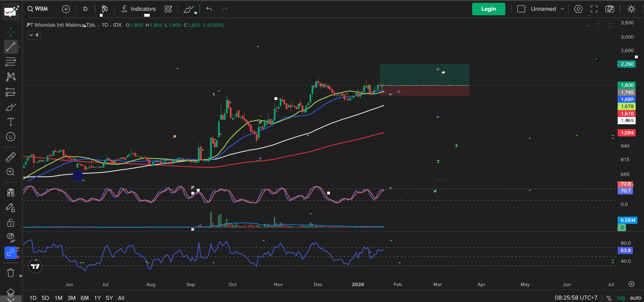Image resolution: width=644 pixels, height=302 pixels.
Task: Click the green Login button
Action: click(x=488, y=9)
